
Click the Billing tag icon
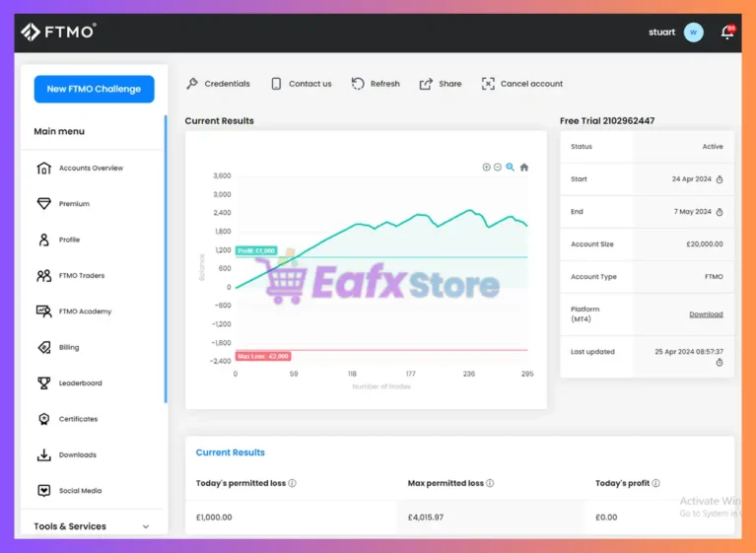[x=44, y=347]
